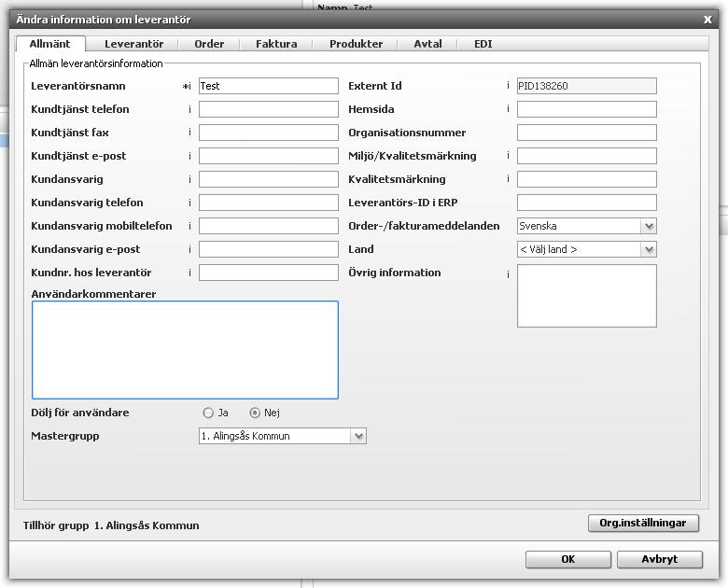Open the Faktura tab

(x=276, y=44)
